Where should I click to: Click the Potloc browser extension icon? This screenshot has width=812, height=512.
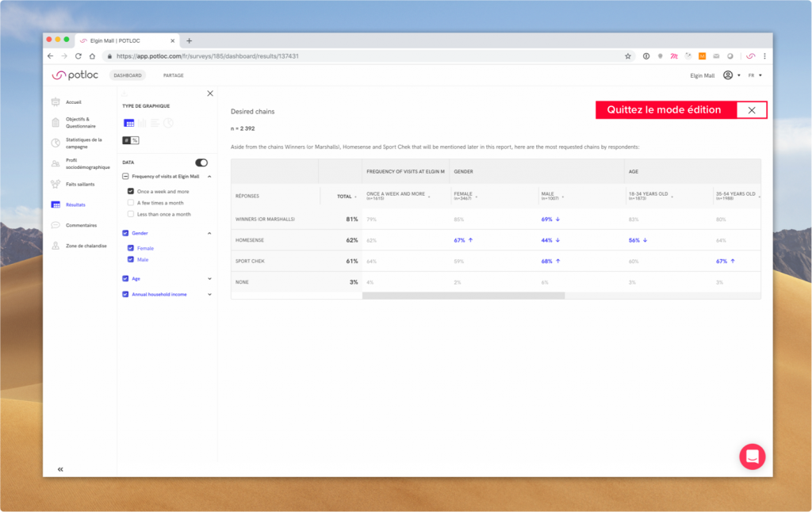click(750, 56)
